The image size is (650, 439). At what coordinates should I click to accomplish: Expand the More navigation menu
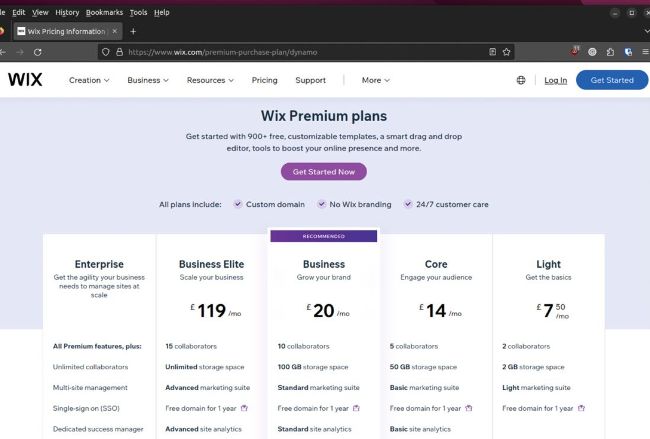click(376, 80)
